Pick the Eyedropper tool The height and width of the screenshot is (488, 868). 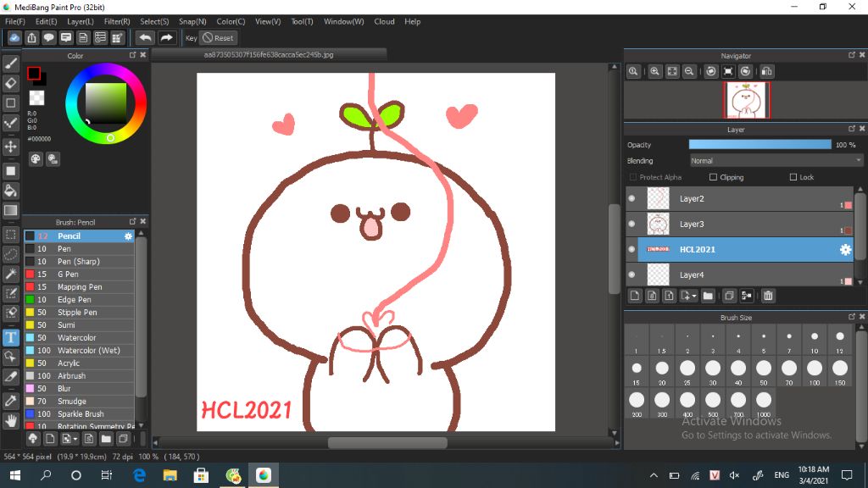click(10, 401)
